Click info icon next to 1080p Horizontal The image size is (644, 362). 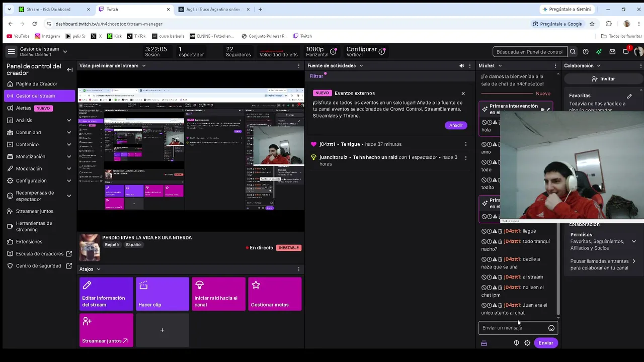pos(334,52)
